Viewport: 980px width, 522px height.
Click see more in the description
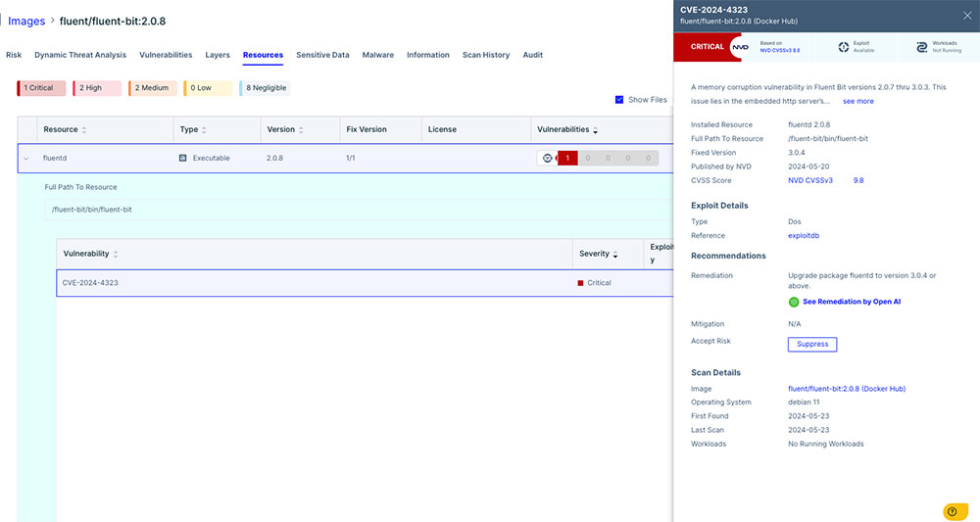[x=858, y=101]
